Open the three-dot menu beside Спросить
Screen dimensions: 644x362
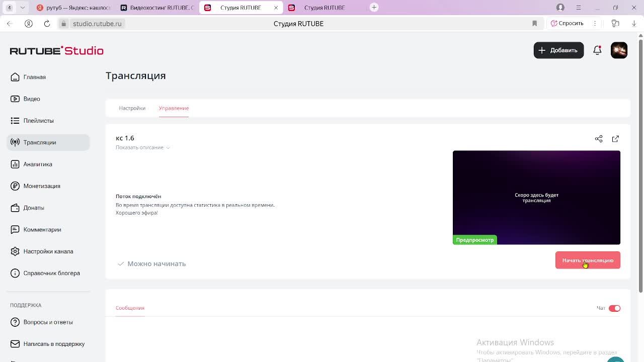point(595,24)
